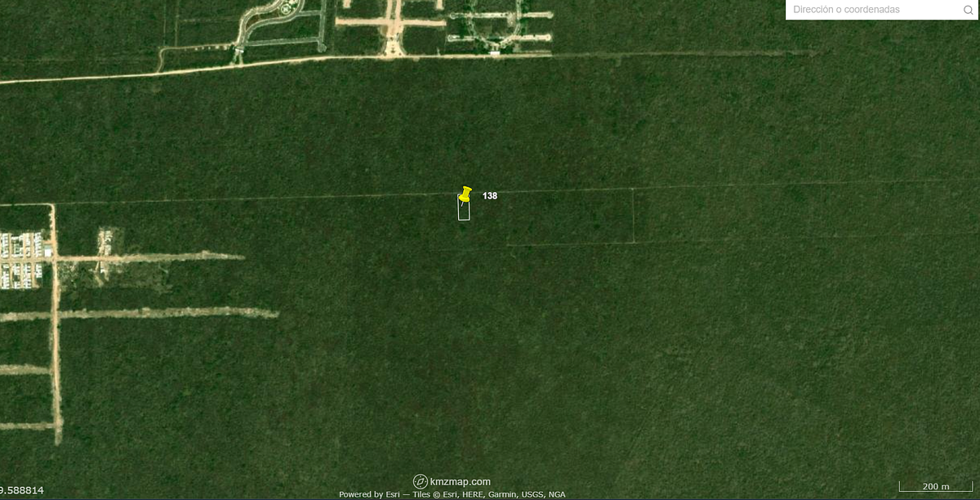Select the yellow pushpin marker

465,194
